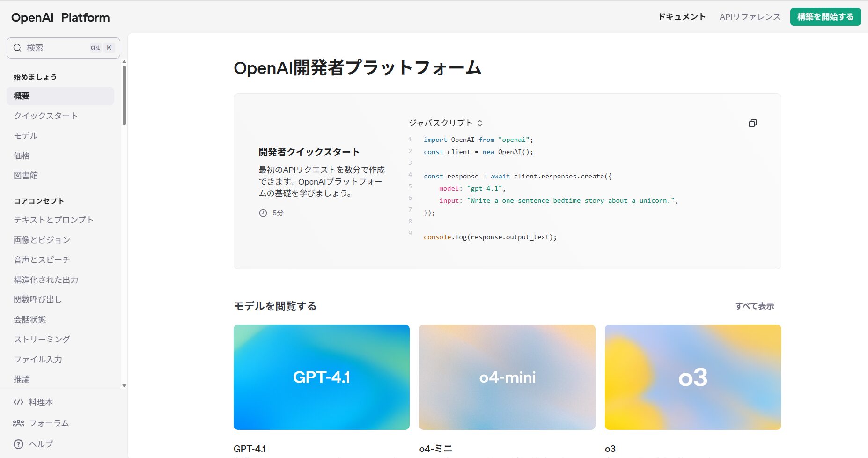Open the APIリファレンス tab
Viewport: 868px width, 458px height.
750,17
